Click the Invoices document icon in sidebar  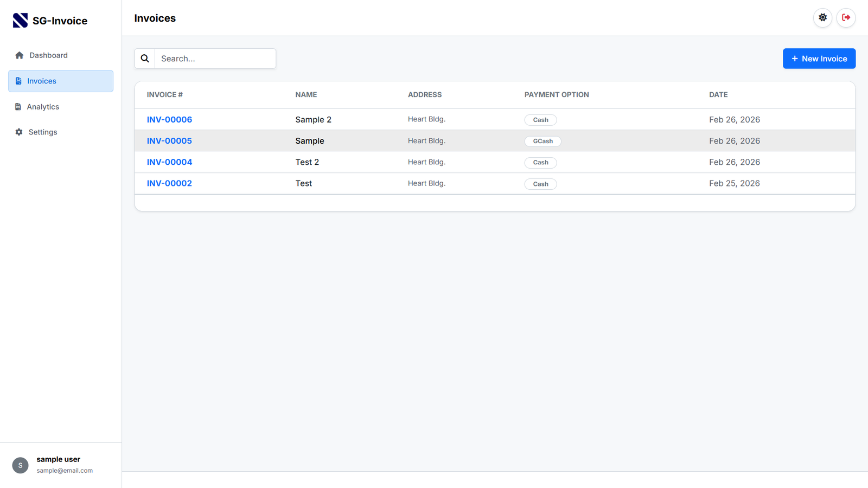(19, 81)
